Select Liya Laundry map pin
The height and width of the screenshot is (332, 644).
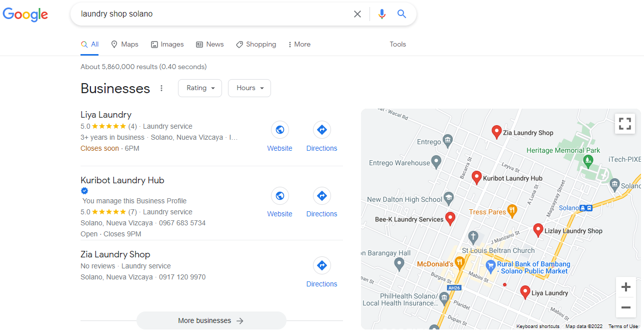click(x=524, y=292)
